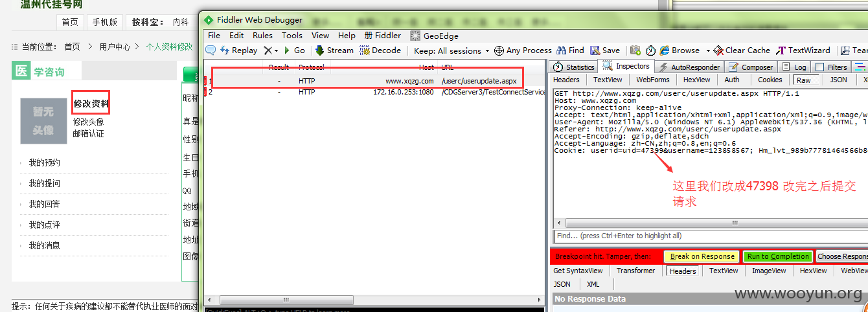
Task: Click the comment balloon icon in Fiddler toolbar
Action: tap(211, 50)
